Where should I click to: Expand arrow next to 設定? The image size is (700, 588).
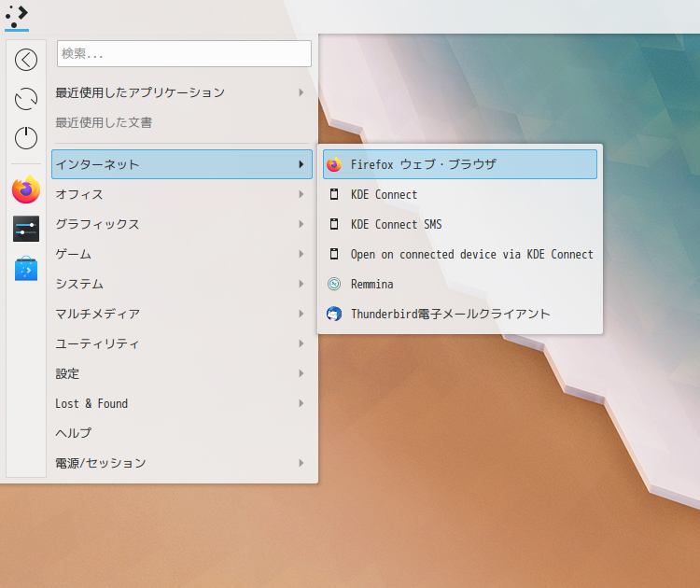pyautogui.click(x=301, y=373)
